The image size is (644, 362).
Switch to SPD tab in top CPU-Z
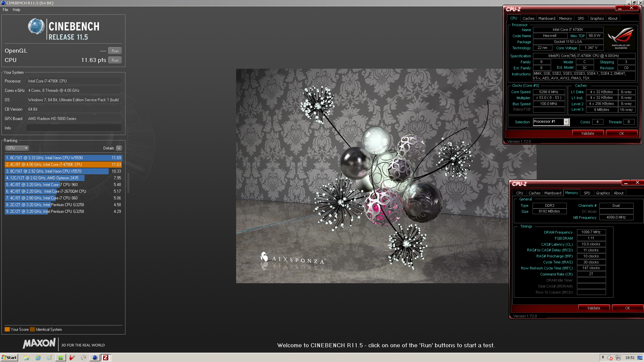pos(581,18)
